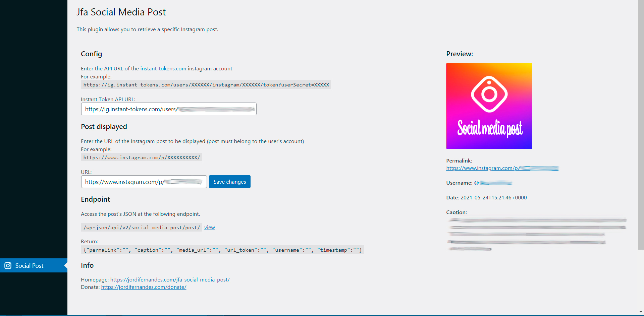
Task: Open the jordifernandes.com donate link
Action: click(x=144, y=287)
